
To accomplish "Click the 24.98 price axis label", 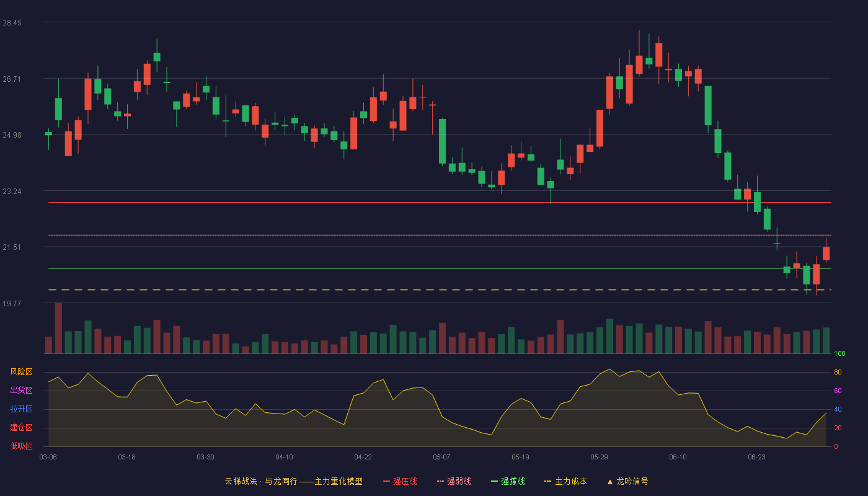I will tap(12, 135).
